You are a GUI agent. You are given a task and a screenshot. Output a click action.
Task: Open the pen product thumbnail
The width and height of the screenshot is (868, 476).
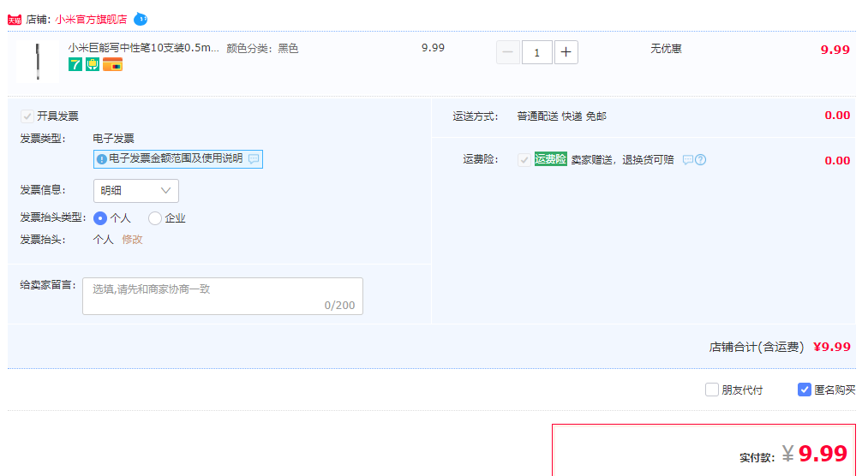[x=38, y=62]
